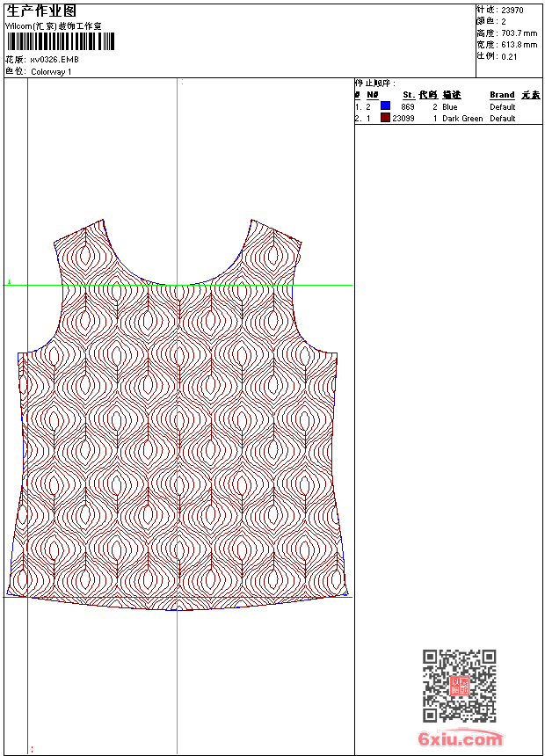The width and height of the screenshot is (545, 756).
Task: Click the embroidery vest design preview
Action: 178,413
